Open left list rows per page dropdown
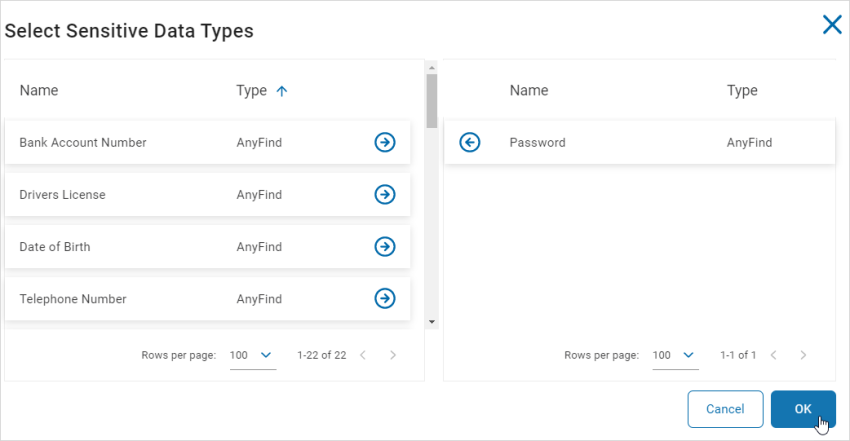Viewport: 850px width, 441px height. (x=252, y=355)
